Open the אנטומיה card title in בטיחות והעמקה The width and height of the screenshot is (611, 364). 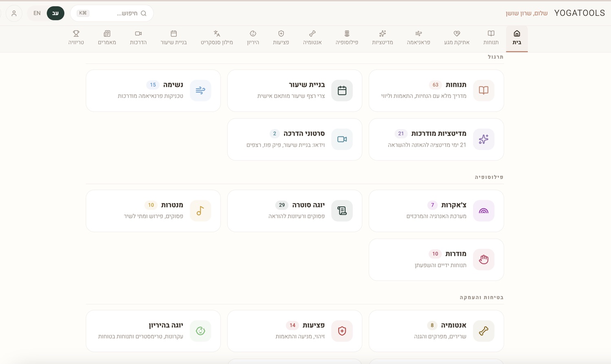(454, 325)
